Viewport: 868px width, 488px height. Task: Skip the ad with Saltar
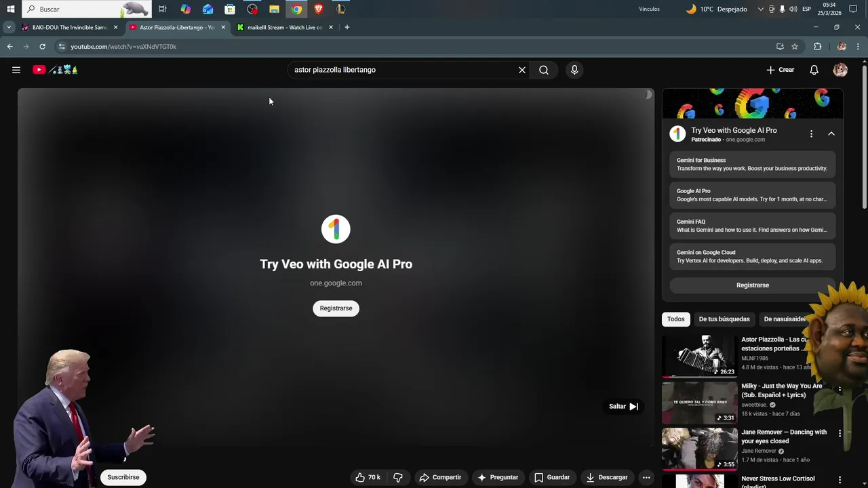pos(624,407)
